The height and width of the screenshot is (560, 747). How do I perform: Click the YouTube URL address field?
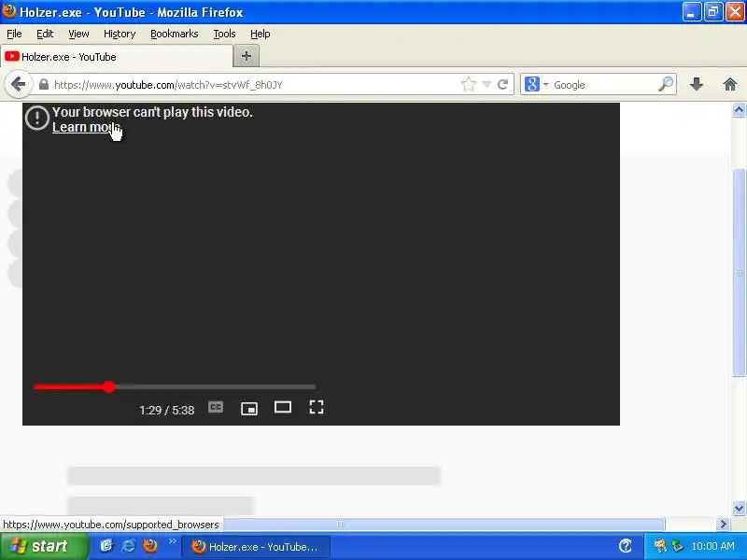point(255,85)
